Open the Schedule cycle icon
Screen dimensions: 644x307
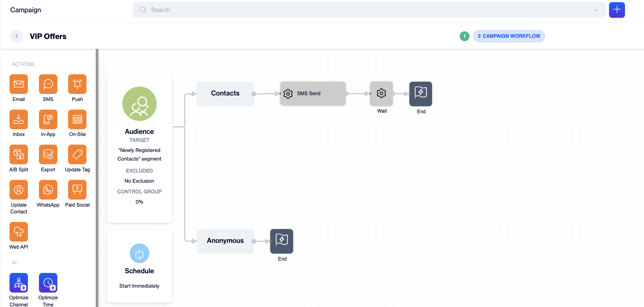tap(140, 254)
